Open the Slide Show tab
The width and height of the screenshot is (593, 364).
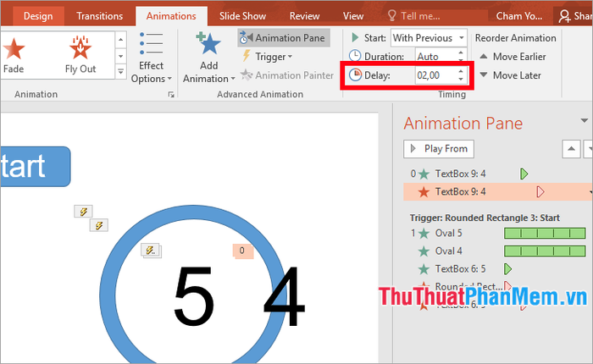tap(242, 16)
